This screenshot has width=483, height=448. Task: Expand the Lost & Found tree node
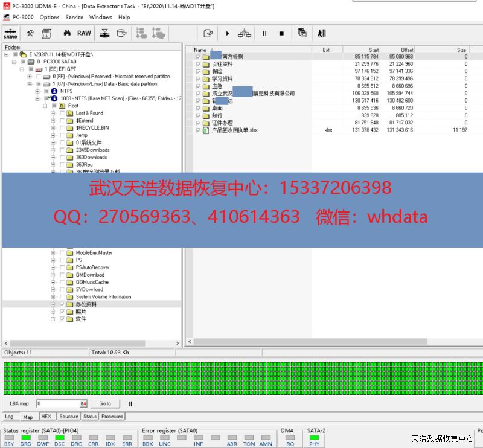(53, 113)
